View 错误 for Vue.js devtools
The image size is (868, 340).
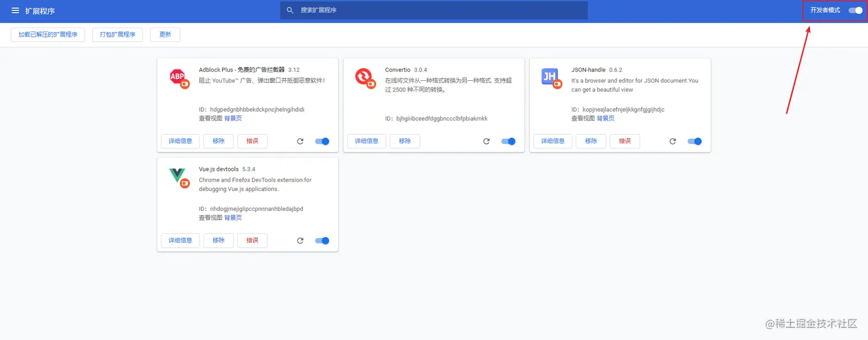pos(252,240)
